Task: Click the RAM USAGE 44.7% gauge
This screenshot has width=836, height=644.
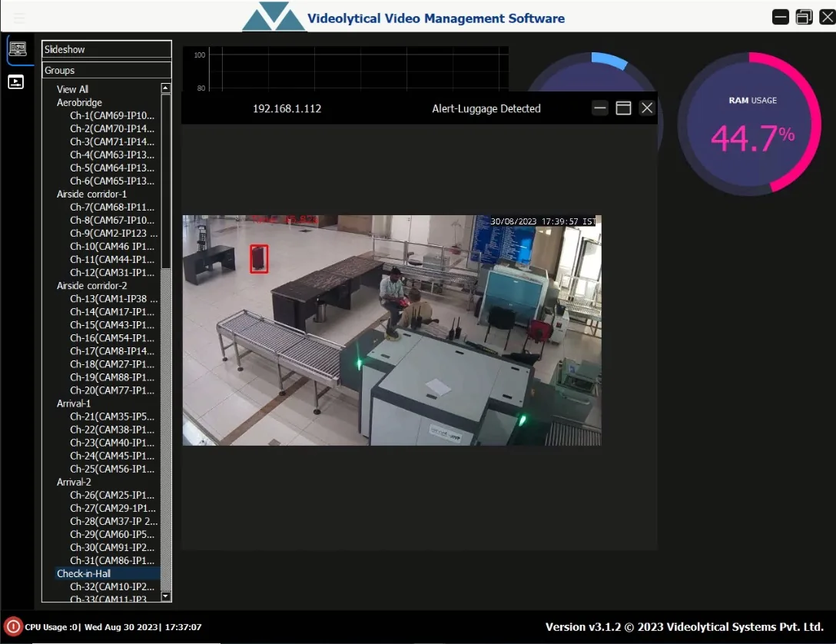Action: (x=749, y=124)
